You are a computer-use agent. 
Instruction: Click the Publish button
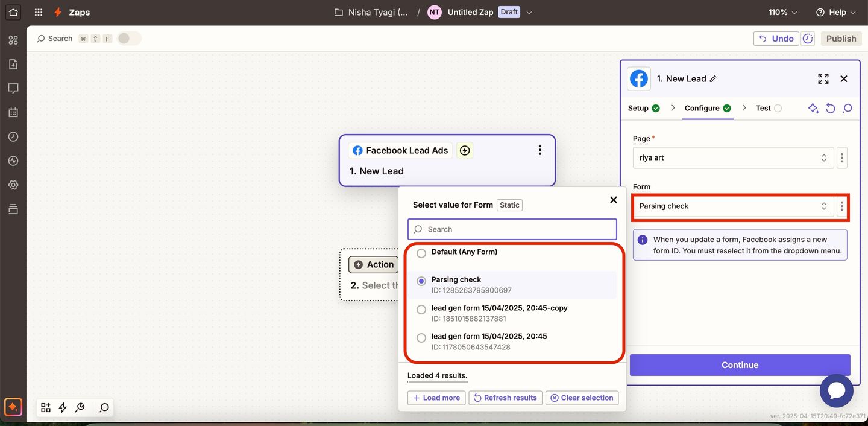[841, 38]
